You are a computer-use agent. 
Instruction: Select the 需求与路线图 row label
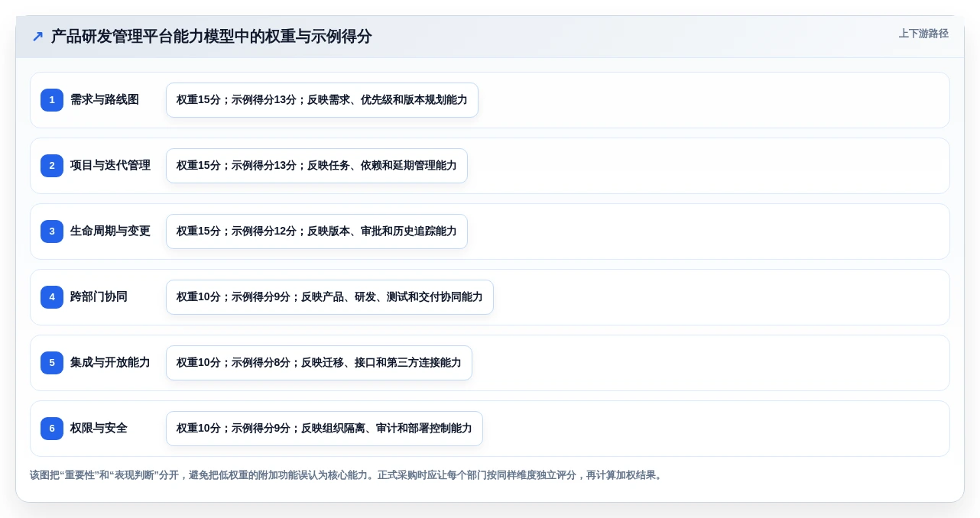[x=105, y=100]
